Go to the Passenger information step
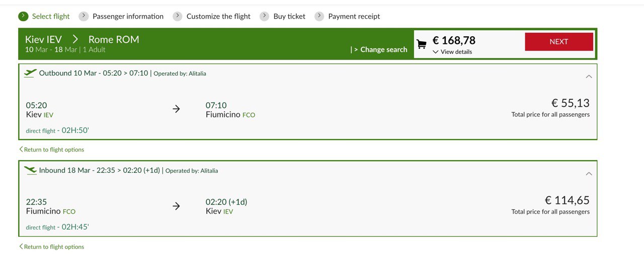 [128, 16]
